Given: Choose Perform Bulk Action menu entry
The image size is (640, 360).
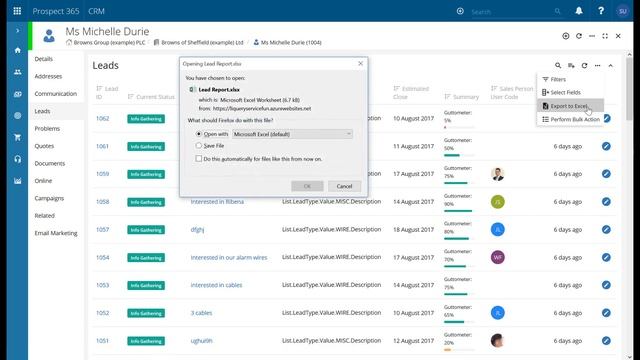Looking at the screenshot, I should pyautogui.click(x=570, y=119).
